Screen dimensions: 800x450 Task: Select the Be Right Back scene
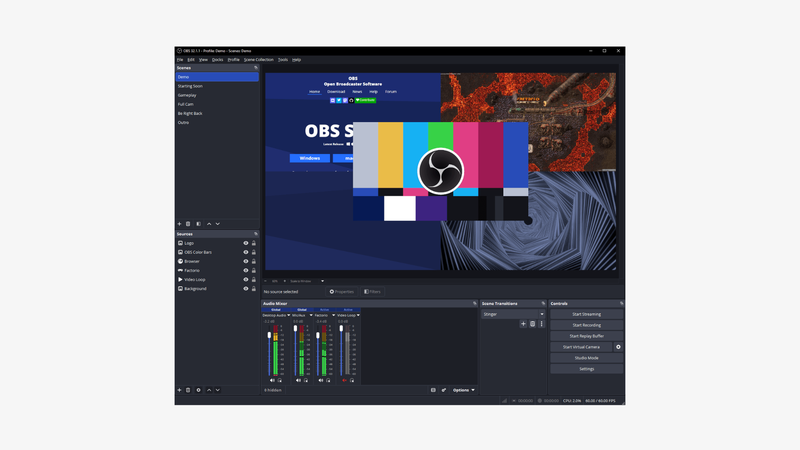[217, 114]
